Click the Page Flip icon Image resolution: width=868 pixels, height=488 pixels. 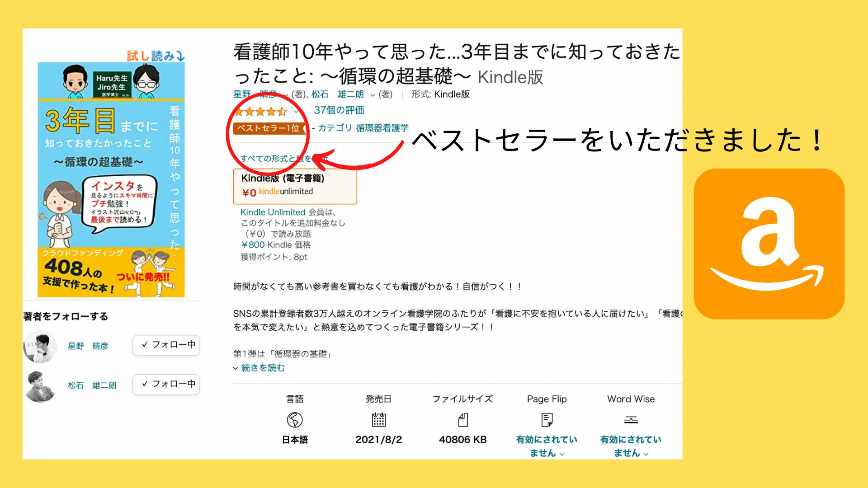click(547, 420)
